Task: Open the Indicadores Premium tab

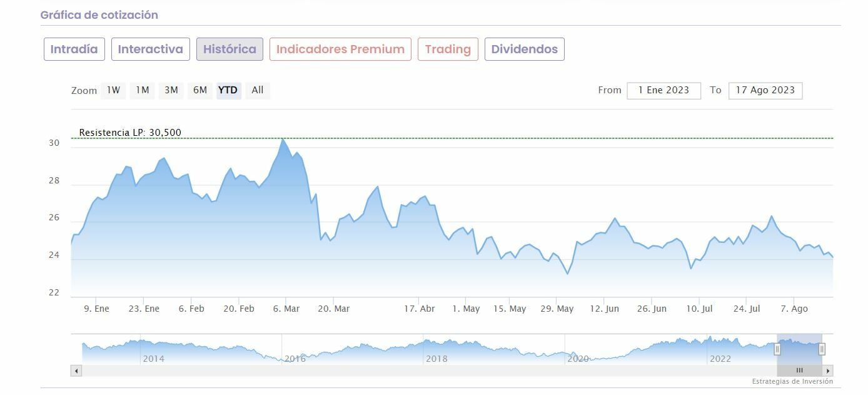Action: [340, 49]
